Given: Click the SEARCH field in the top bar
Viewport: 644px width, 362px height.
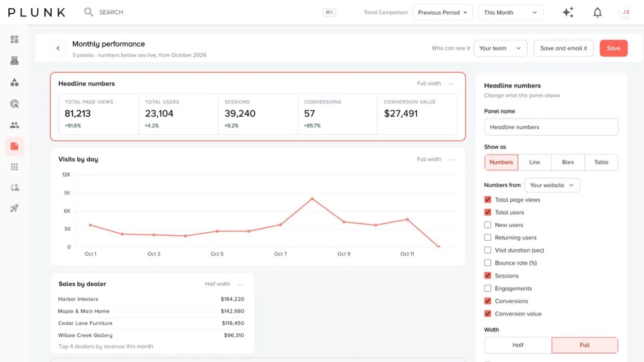Looking at the screenshot, I should point(111,12).
